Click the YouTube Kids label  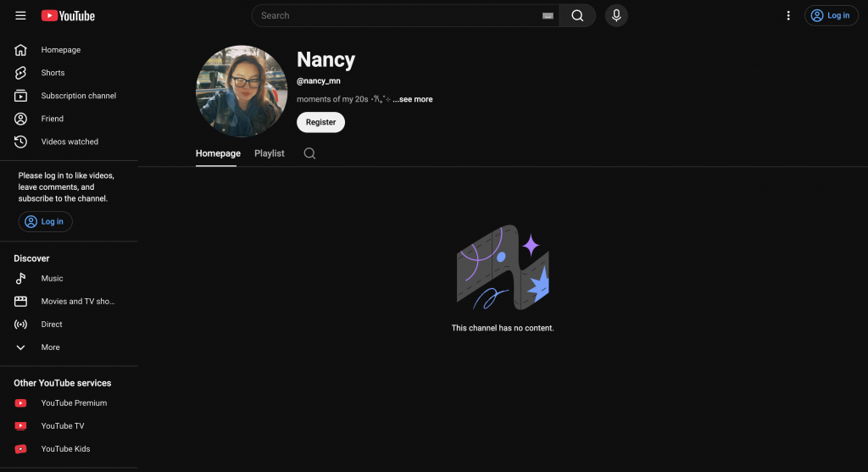65,449
